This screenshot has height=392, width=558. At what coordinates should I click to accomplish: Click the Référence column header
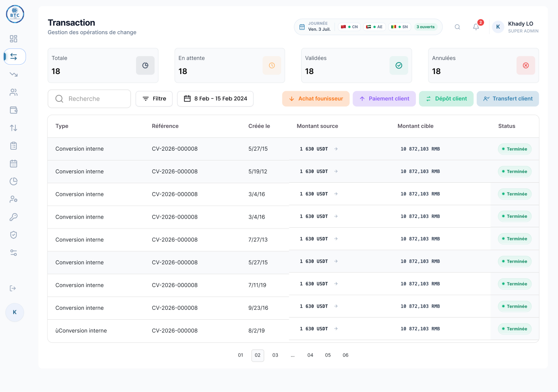coord(165,126)
